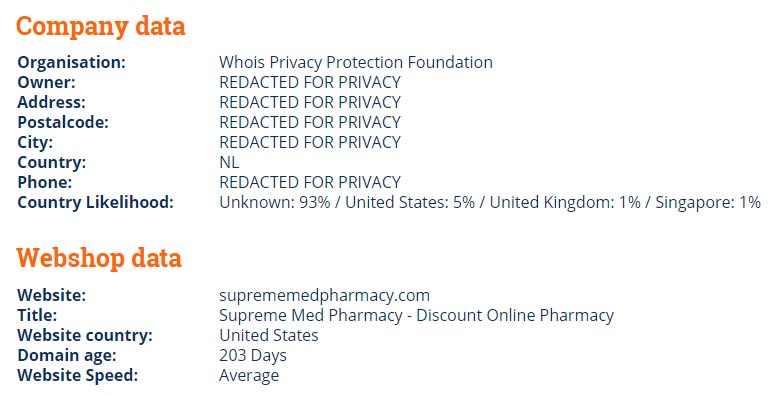This screenshot has height=396, width=777.
Task: Click the NL country value
Action: (x=229, y=162)
